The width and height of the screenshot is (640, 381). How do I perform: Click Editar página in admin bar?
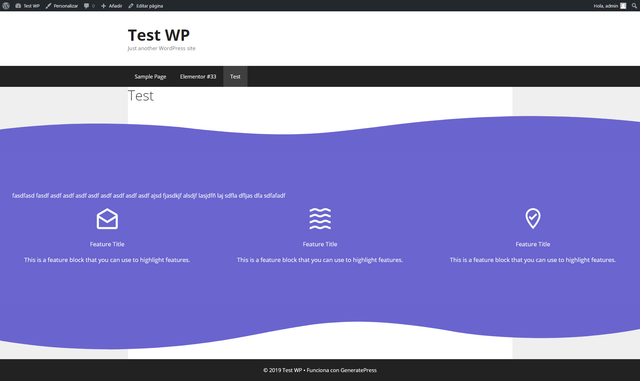coord(146,6)
